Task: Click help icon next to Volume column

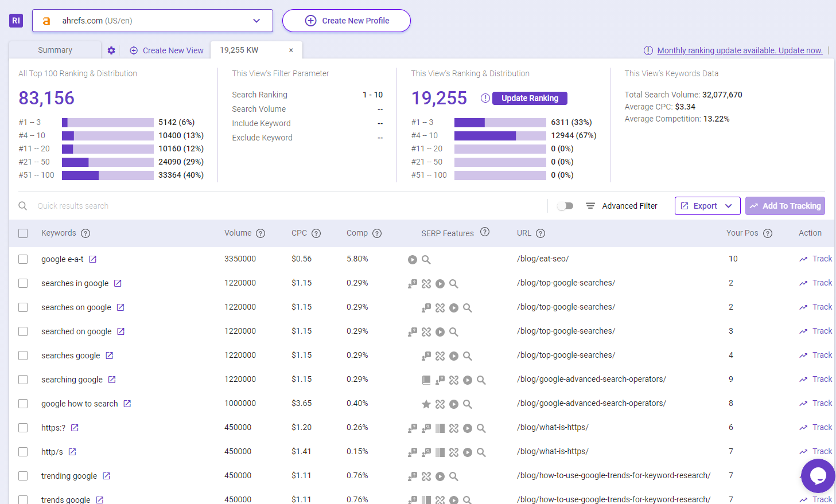Action: 260,233
